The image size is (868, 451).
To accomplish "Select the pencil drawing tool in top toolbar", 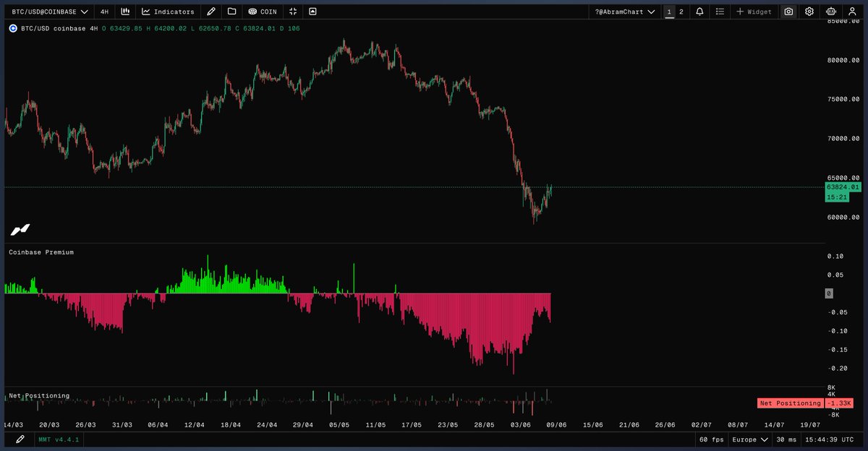I will 210,12.
